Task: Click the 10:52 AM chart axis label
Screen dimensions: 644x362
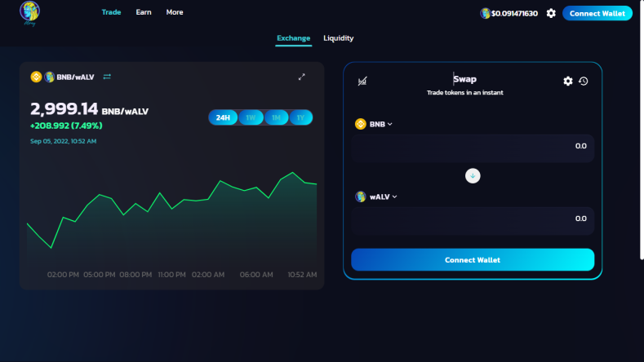Action: coord(302,275)
